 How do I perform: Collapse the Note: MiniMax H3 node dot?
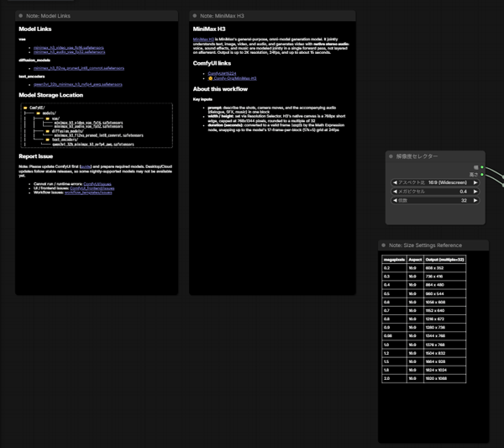click(x=195, y=16)
